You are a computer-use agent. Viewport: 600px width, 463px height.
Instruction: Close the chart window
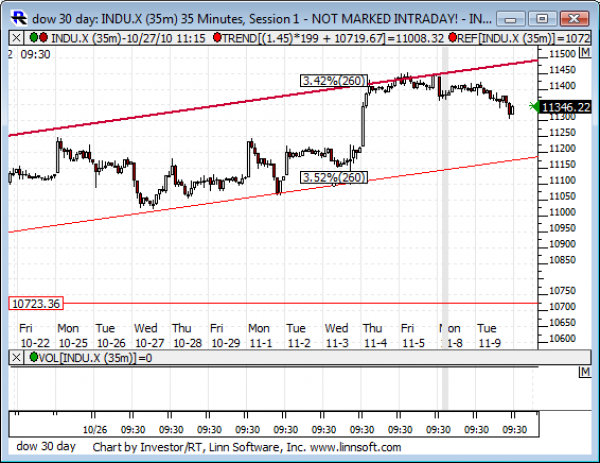click(x=574, y=18)
